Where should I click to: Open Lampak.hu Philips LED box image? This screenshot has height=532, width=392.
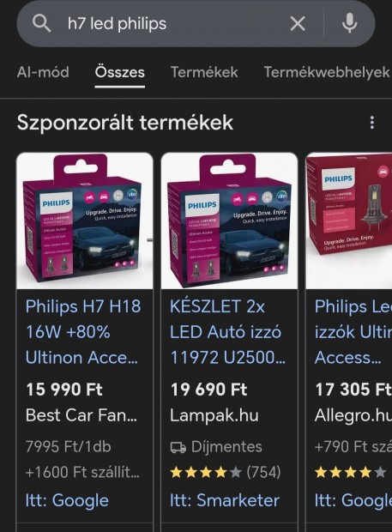[x=229, y=221]
